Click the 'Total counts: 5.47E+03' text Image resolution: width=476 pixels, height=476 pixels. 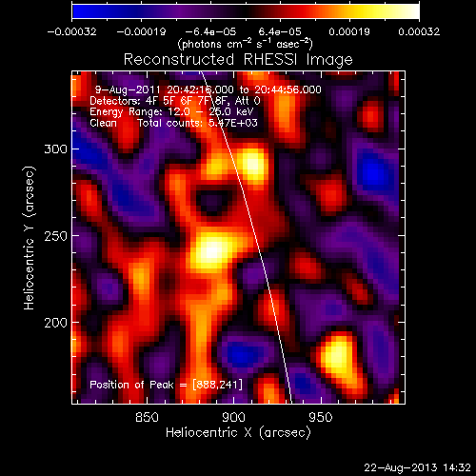click(x=197, y=123)
